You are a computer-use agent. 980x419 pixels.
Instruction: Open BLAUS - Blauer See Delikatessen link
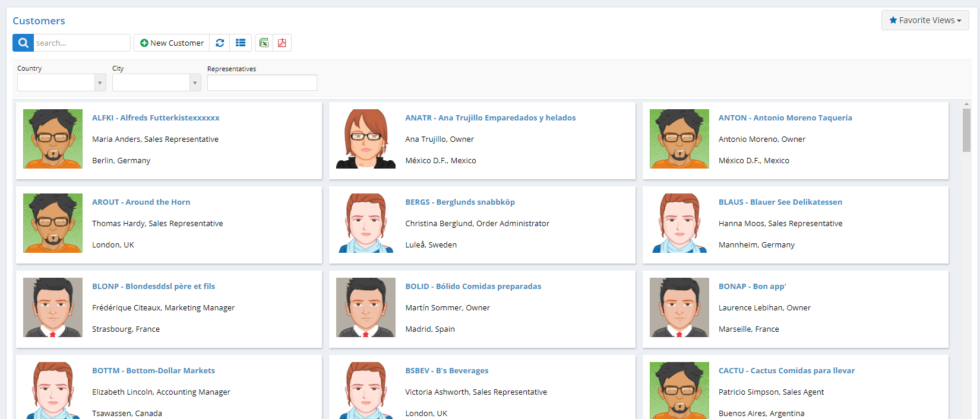(x=780, y=202)
